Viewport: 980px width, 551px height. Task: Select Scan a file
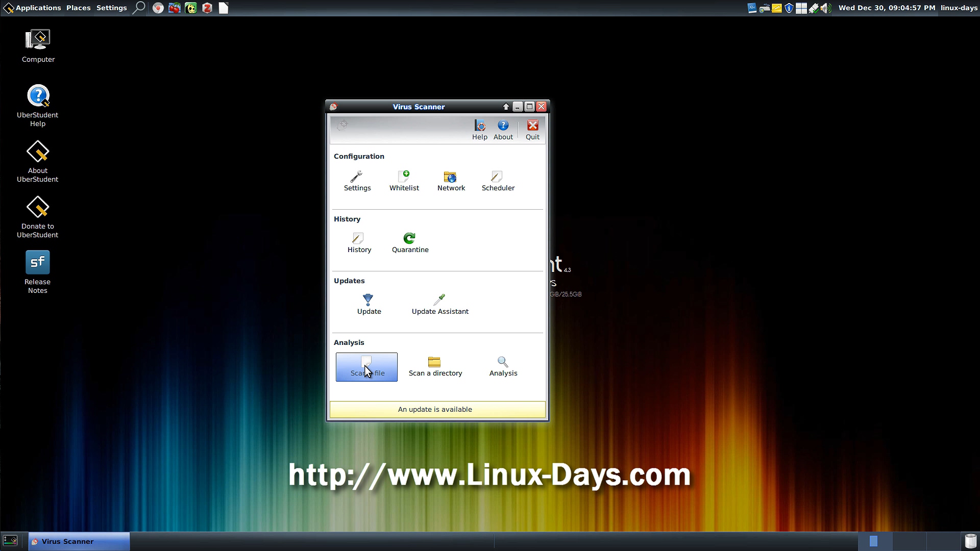pyautogui.click(x=366, y=367)
